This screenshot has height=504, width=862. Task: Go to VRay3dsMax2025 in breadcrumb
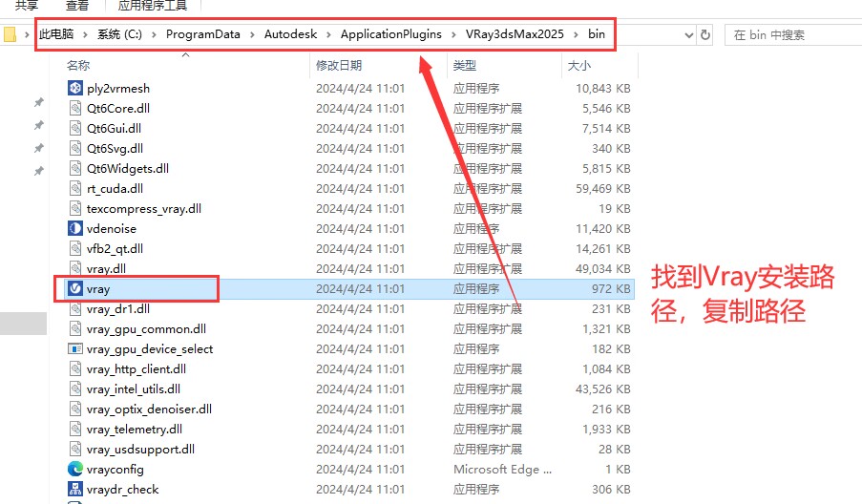pos(515,34)
